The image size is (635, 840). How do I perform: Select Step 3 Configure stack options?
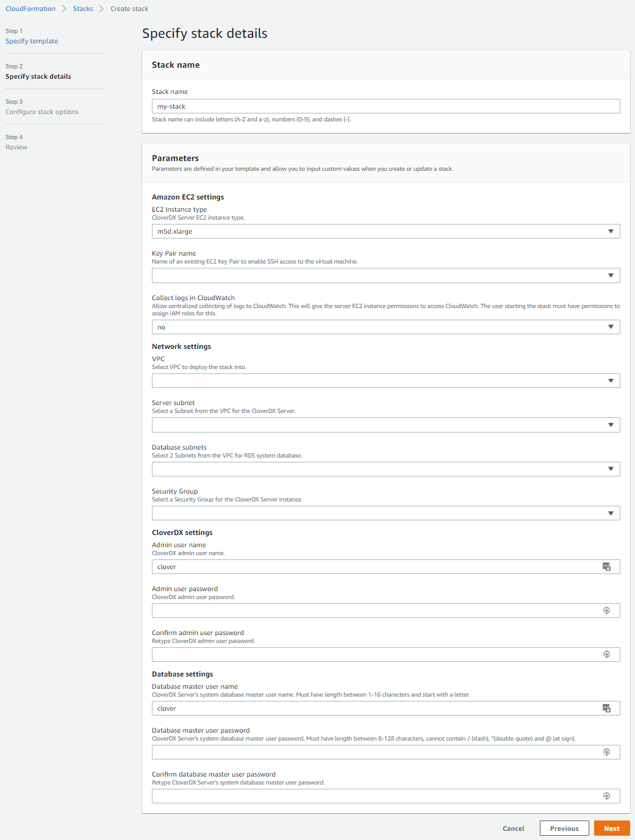point(41,112)
